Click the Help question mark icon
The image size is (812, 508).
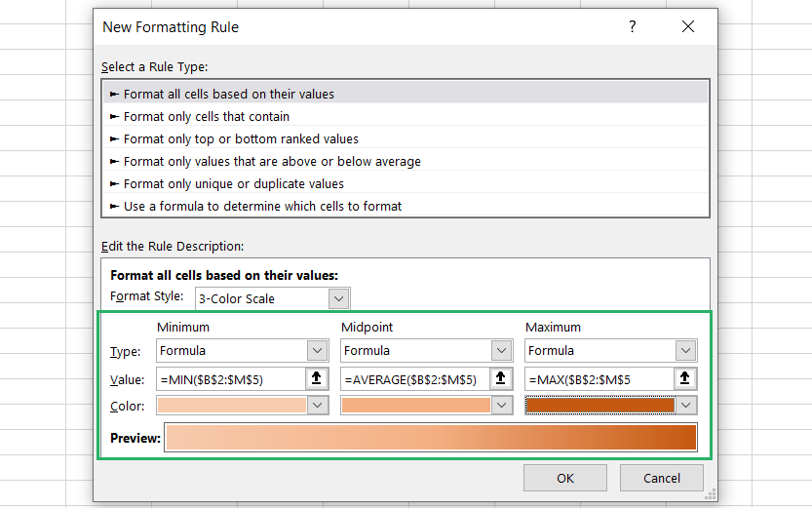633,27
